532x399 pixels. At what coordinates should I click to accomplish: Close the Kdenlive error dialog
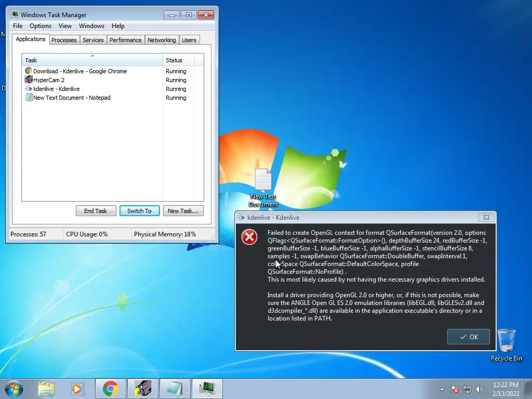(486, 218)
